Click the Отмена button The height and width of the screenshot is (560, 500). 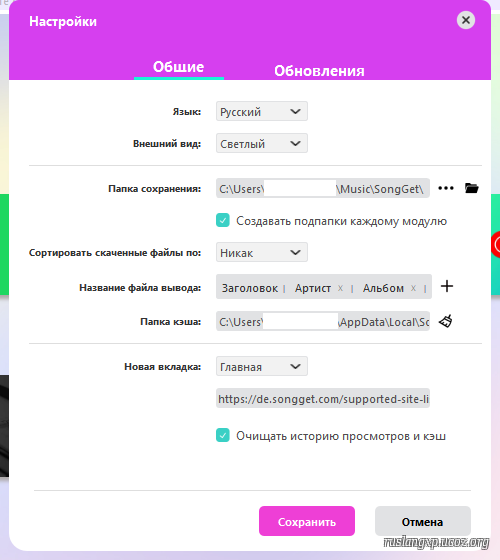click(422, 521)
